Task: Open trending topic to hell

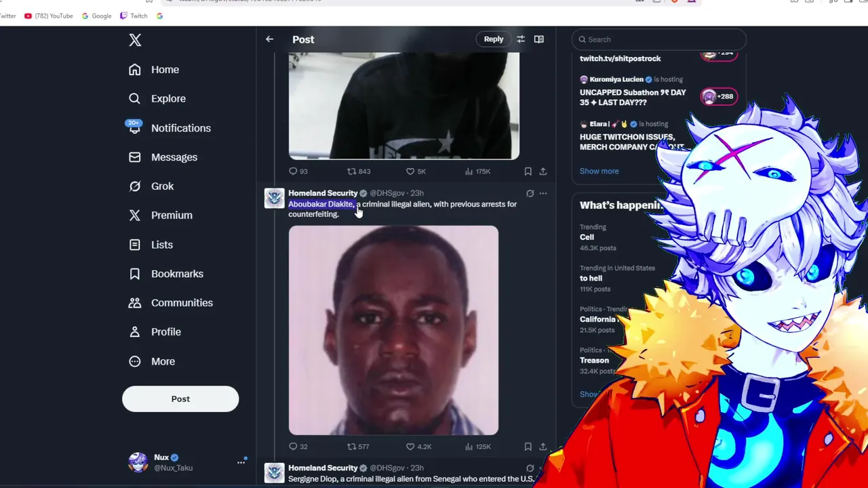Action: [591, 278]
